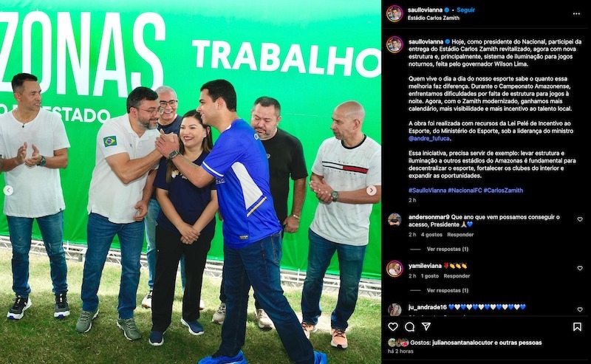Viewport: 591px width, 364px height.
Task: Open Estádio Carlos Zamith location
Action: [434, 18]
